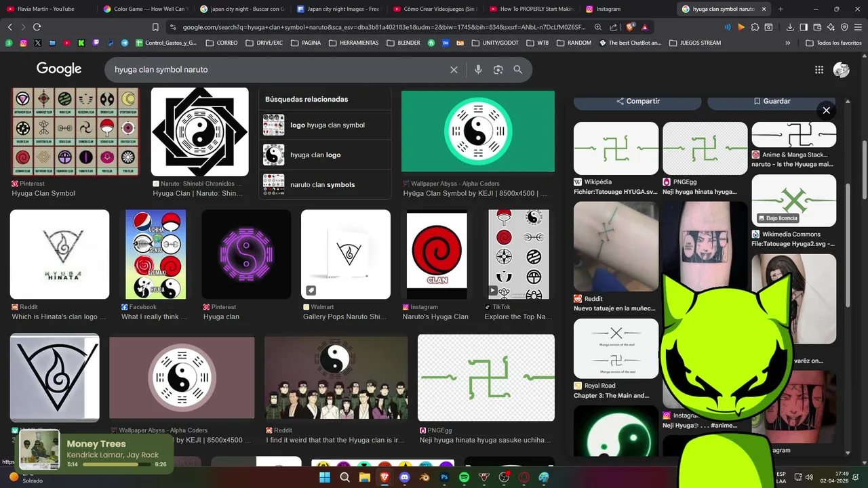The width and height of the screenshot is (868, 488).
Task: Open the Facebook 'What I really think' image
Action: click(x=155, y=254)
